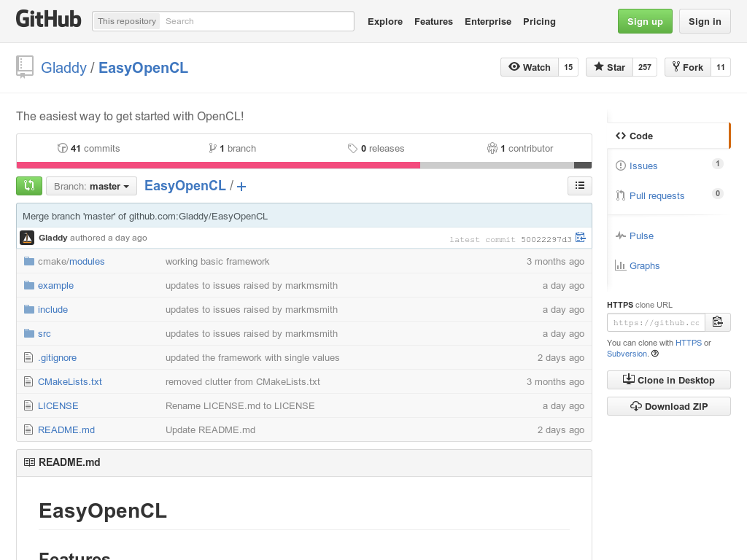This screenshot has height=560, width=747.
Task: Open the EasyOpenCL repository title link
Action: tap(144, 68)
